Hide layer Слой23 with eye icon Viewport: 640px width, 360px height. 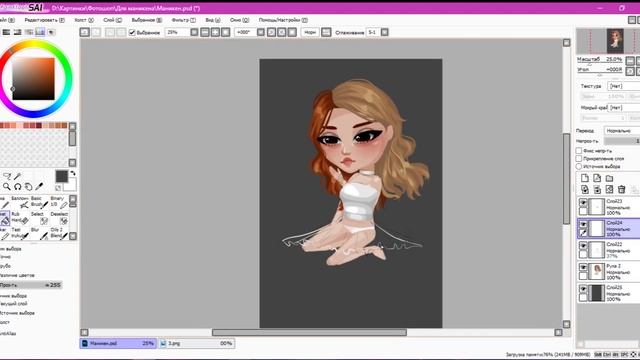click(583, 202)
